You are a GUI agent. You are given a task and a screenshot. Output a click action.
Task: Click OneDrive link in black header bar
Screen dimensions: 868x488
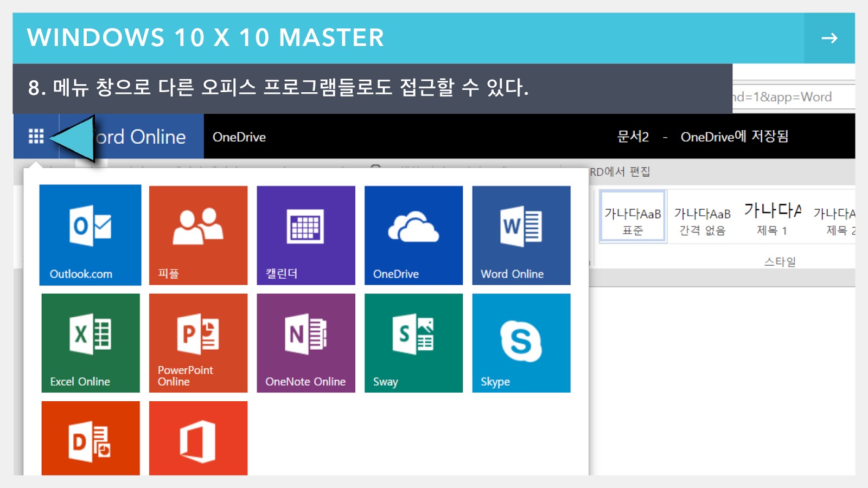click(239, 137)
